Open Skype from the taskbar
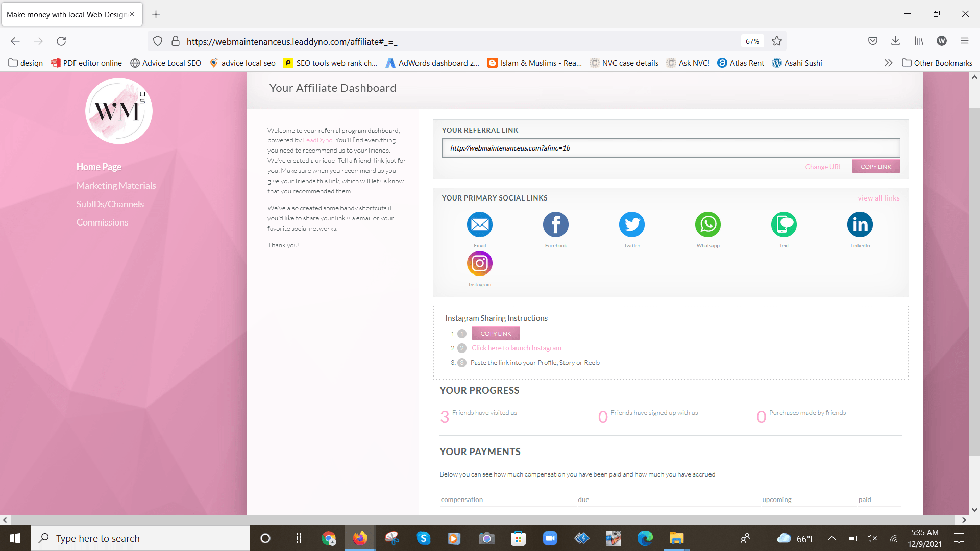This screenshot has width=980, height=551. coord(424,538)
